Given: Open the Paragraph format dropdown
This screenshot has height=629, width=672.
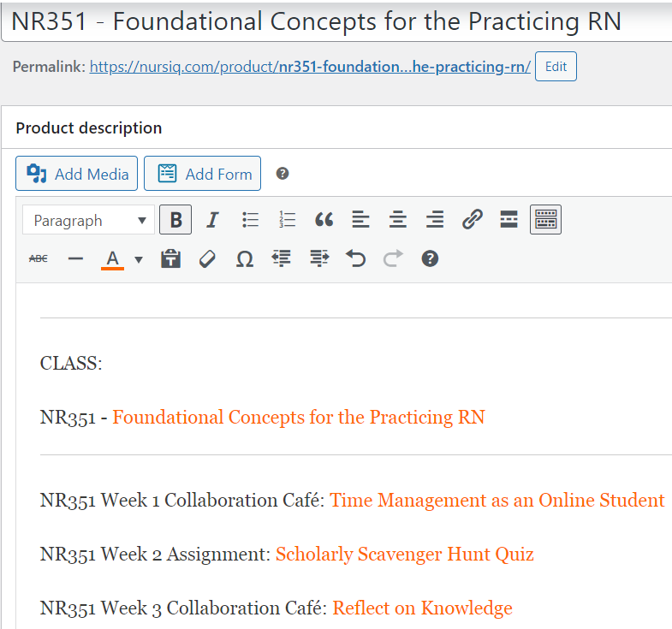Looking at the screenshot, I should (89, 221).
